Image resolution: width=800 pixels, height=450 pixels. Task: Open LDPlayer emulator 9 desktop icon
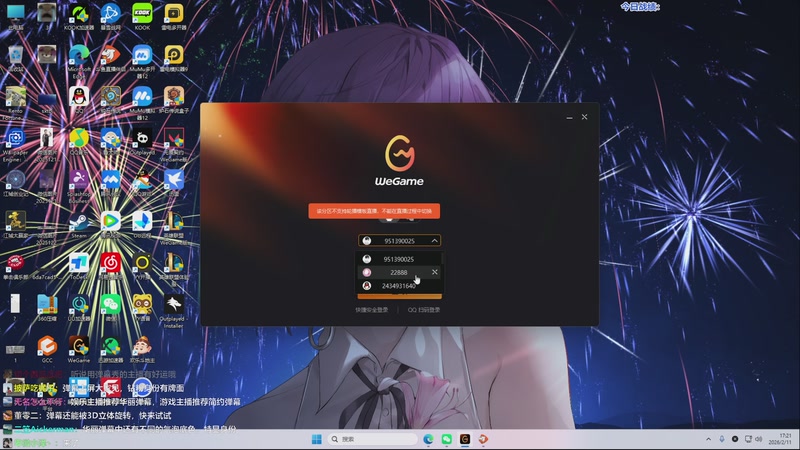[174, 59]
